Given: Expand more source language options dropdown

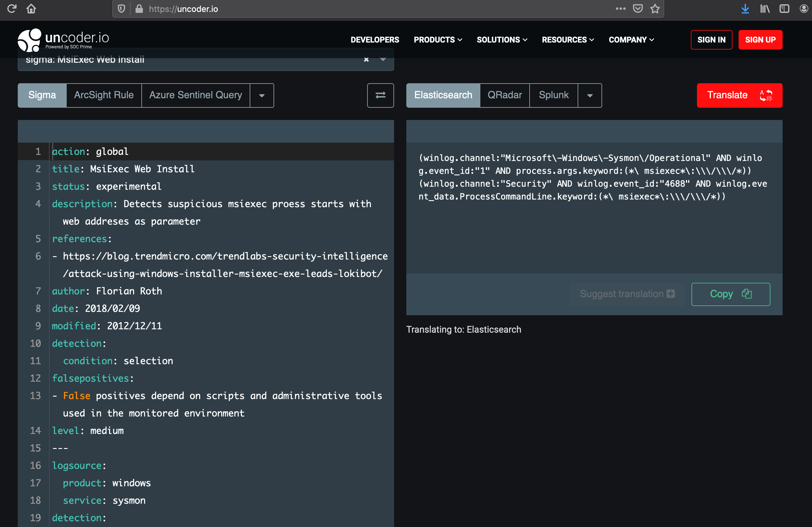Looking at the screenshot, I should click(262, 95).
